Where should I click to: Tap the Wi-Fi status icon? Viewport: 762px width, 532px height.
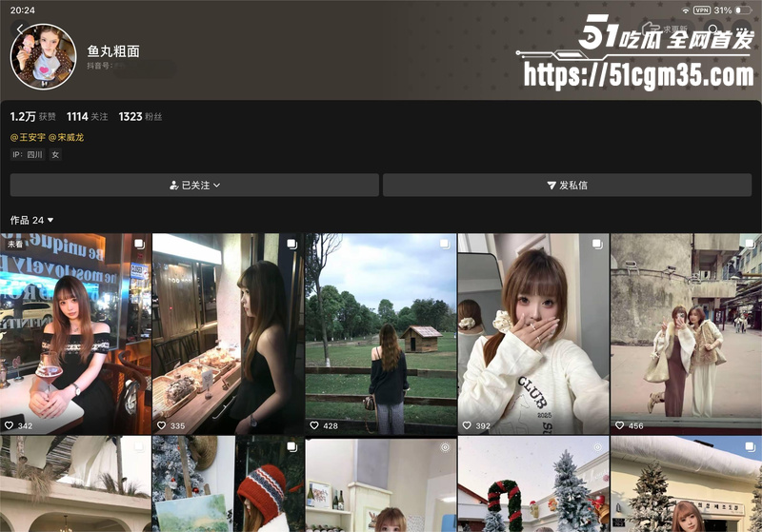click(686, 10)
